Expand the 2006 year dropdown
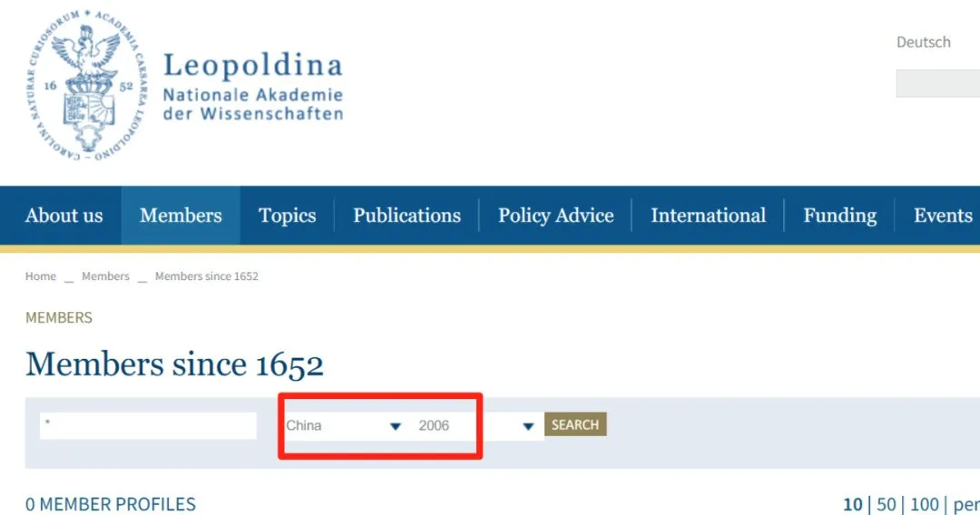Image resolution: width=980 pixels, height=515 pixels. (x=475, y=425)
